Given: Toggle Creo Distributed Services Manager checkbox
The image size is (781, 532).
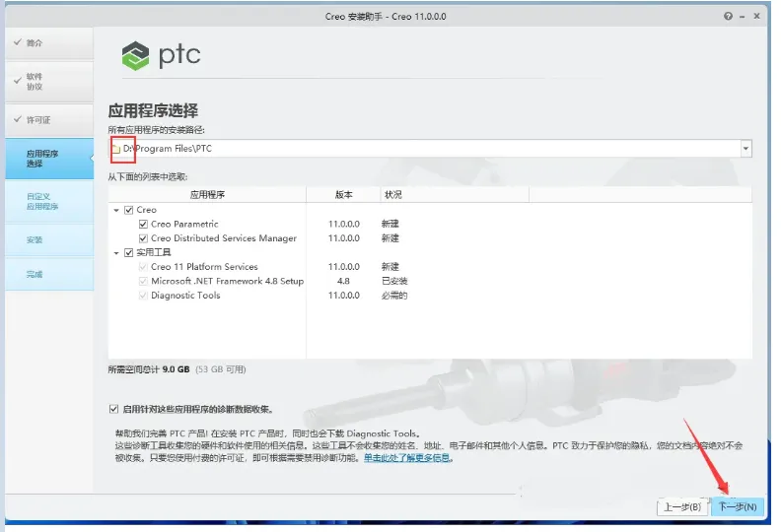Looking at the screenshot, I should point(143,238).
